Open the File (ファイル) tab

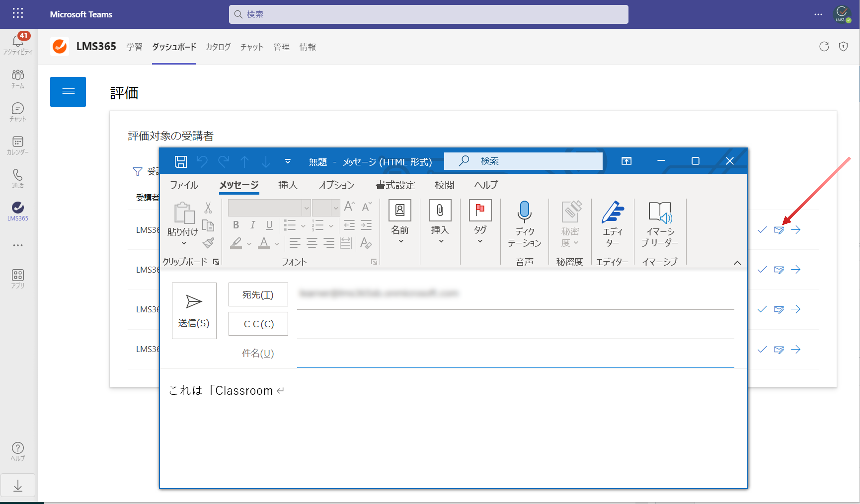point(184,185)
